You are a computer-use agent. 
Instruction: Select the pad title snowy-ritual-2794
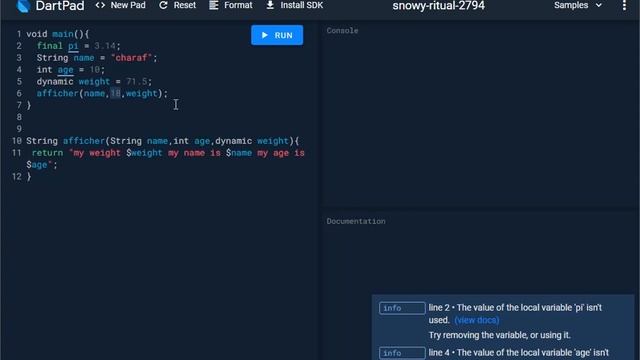pos(438,6)
